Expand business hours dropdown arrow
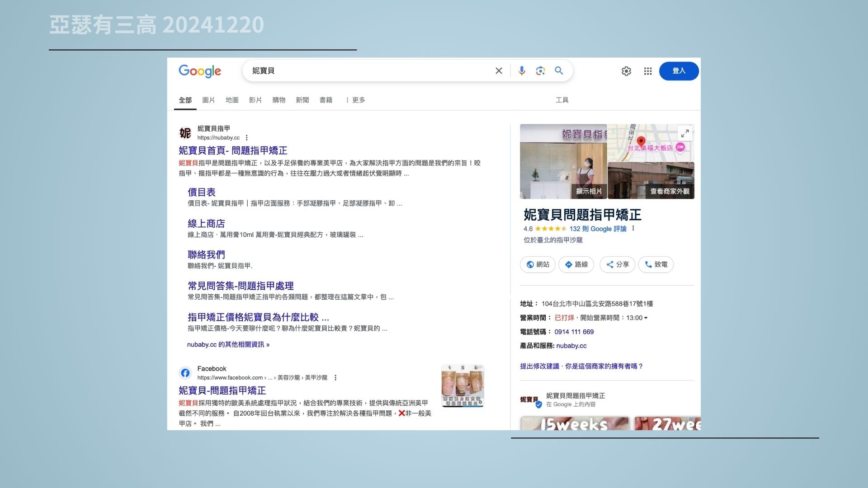The height and width of the screenshot is (488, 868). (x=646, y=318)
